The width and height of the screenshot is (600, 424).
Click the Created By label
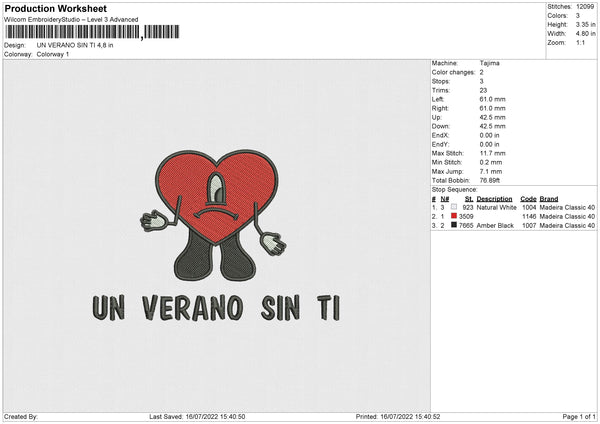click(21, 417)
